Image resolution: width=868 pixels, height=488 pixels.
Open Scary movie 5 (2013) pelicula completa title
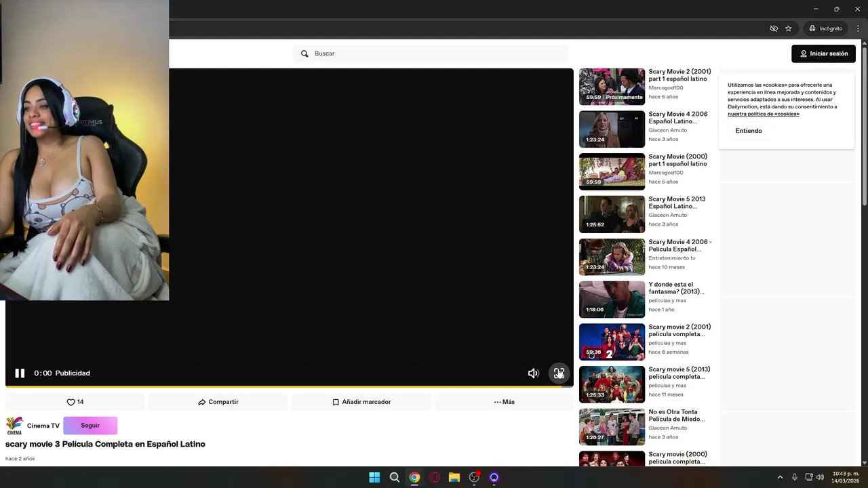point(679,373)
